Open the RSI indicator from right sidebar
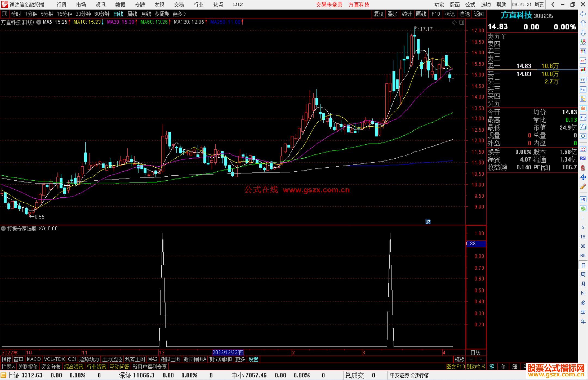Screen dimensions: 588x380 click(x=583, y=158)
